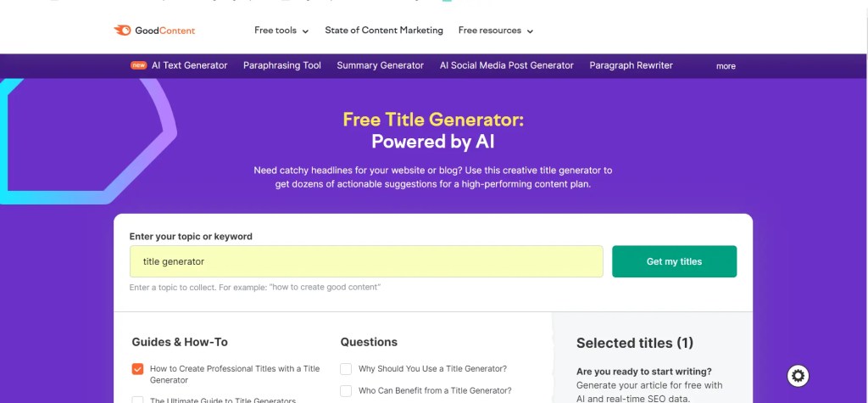This screenshot has width=868, height=403.
Task: Uncheck "How to Create Professional Titles" checkbox
Action: (x=137, y=369)
